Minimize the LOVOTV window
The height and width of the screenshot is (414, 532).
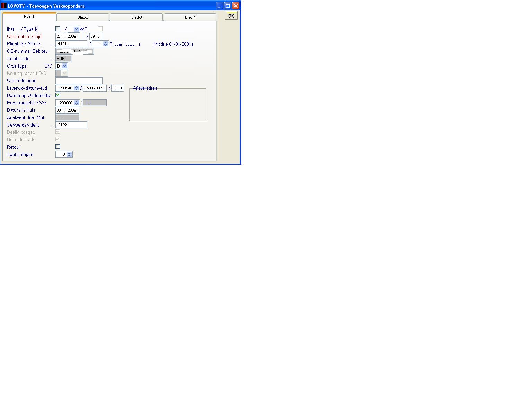tap(220, 6)
